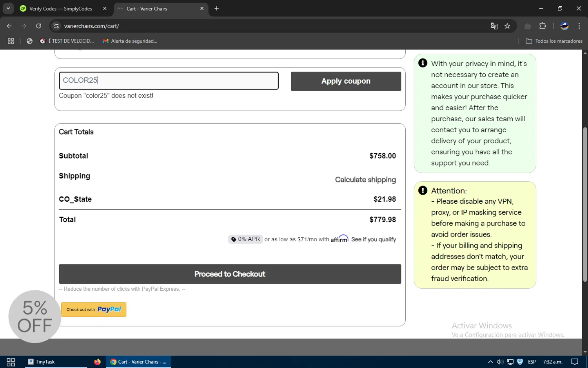588x368 pixels.
Task: Click the browser back arrow
Action: point(9,26)
